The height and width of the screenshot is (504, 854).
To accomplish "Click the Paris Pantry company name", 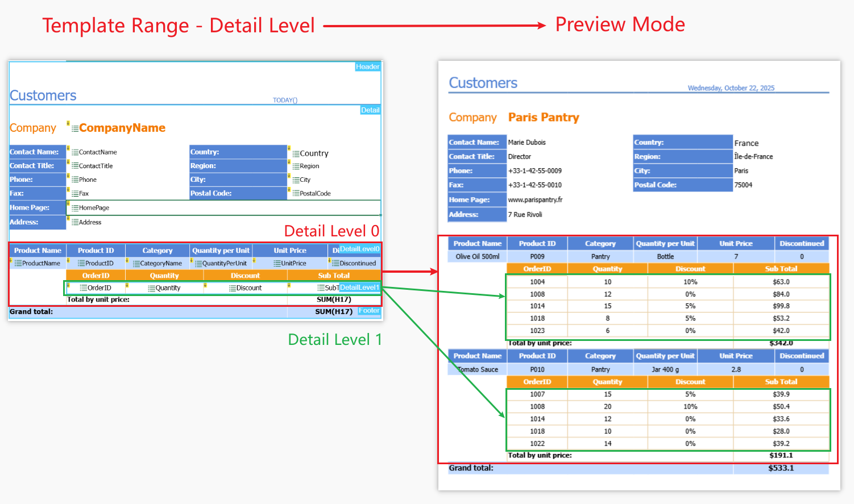I will (544, 118).
